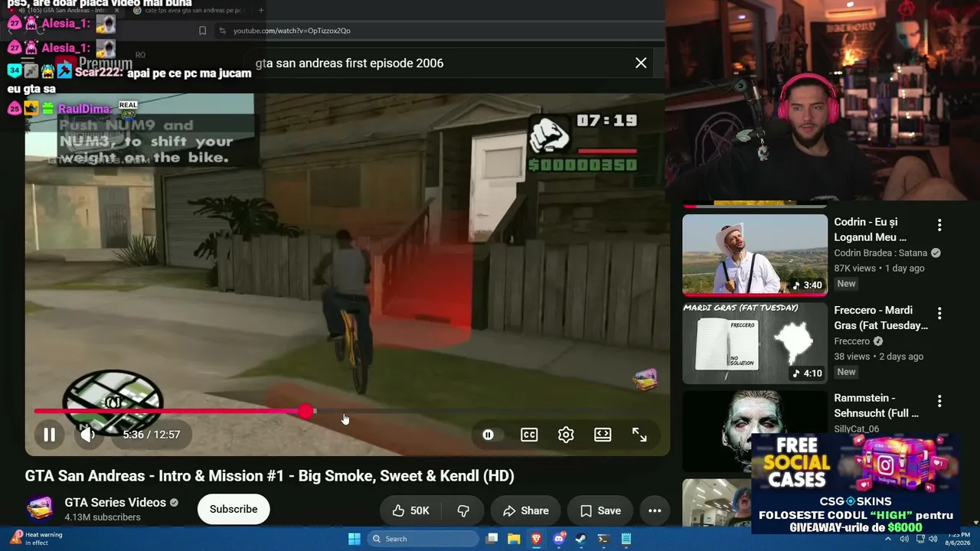Open the three-dot more actions menu below the video
The width and height of the screenshot is (980, 551).
[655, 510]
